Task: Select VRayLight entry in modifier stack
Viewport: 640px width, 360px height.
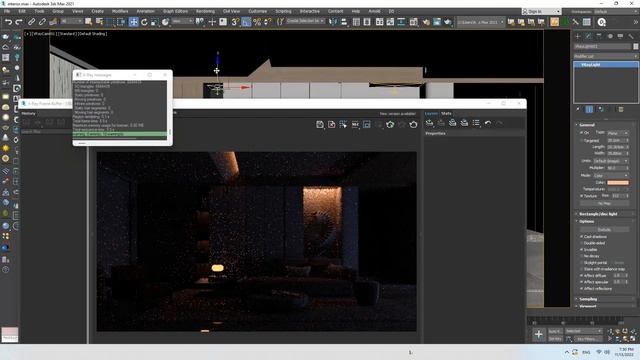Action: click(606, 64)
